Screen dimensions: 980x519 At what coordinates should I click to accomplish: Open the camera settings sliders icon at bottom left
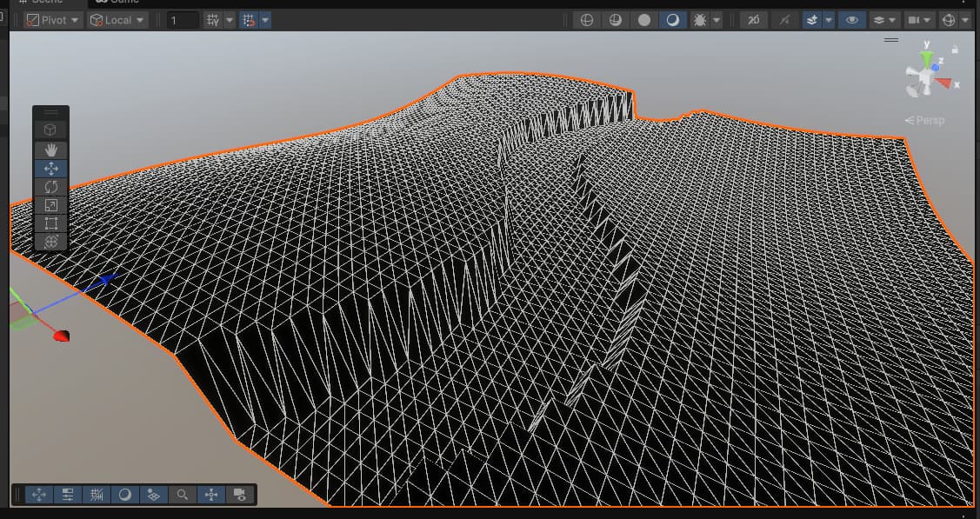(x=67, y=494)
